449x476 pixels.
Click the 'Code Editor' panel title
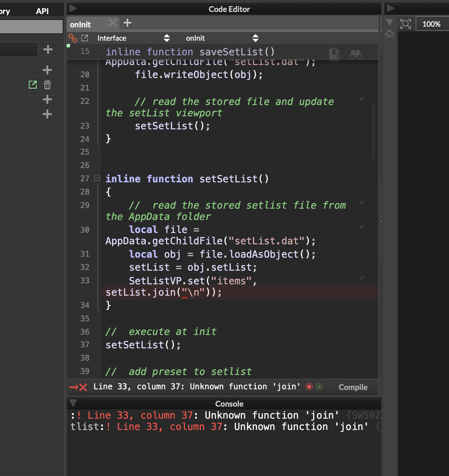click(x=229, y=9)
